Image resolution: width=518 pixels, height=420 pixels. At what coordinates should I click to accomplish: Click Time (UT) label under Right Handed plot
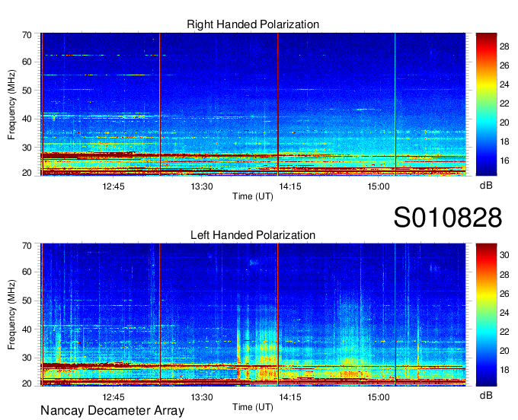[253, 196]
